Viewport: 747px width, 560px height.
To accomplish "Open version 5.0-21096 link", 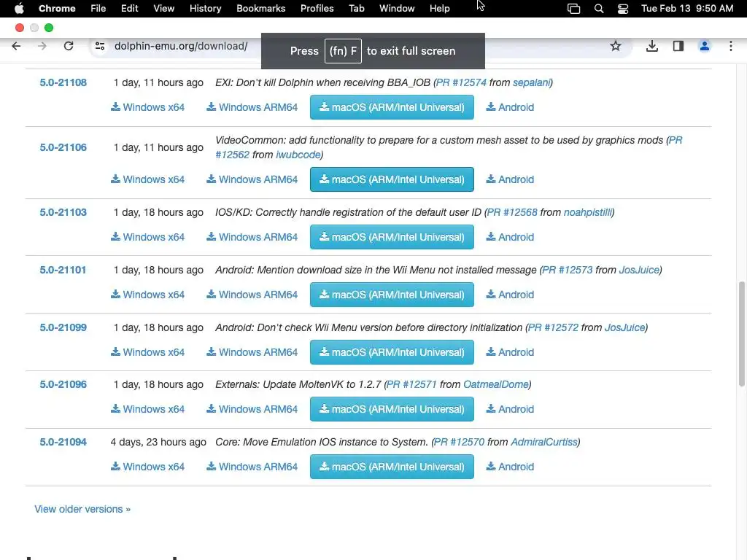I will 63,384.
